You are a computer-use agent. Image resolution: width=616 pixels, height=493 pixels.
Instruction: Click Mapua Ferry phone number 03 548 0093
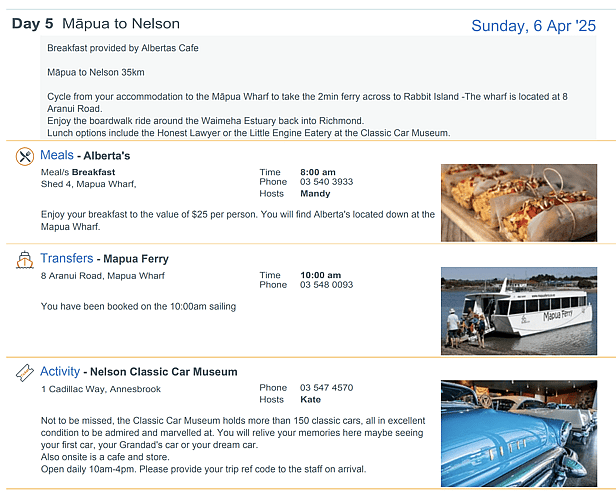pos(326,285)
